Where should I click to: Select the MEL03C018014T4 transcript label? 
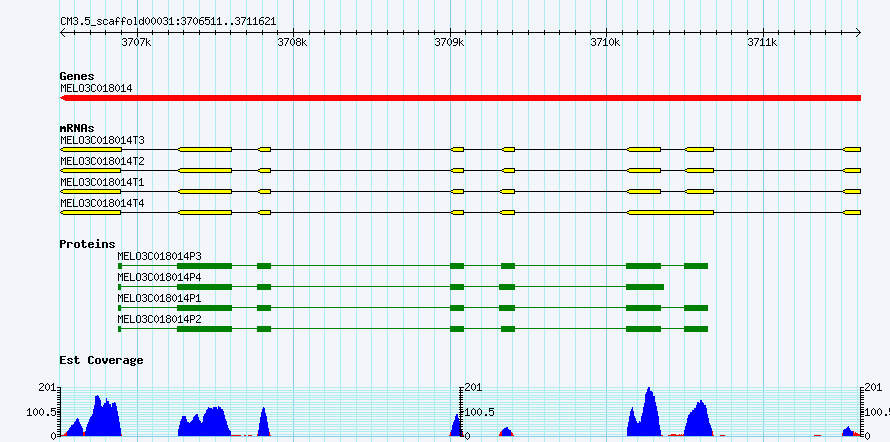point(102,203)
